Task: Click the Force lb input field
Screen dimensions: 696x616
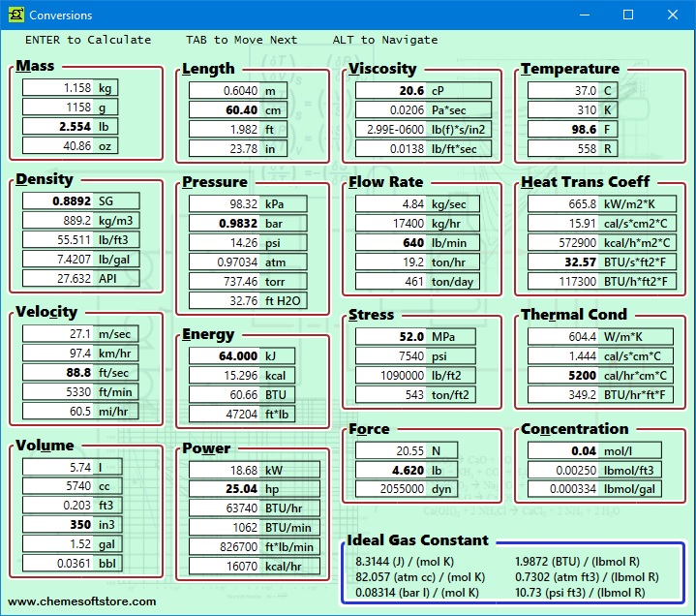Action: (391, 470)
